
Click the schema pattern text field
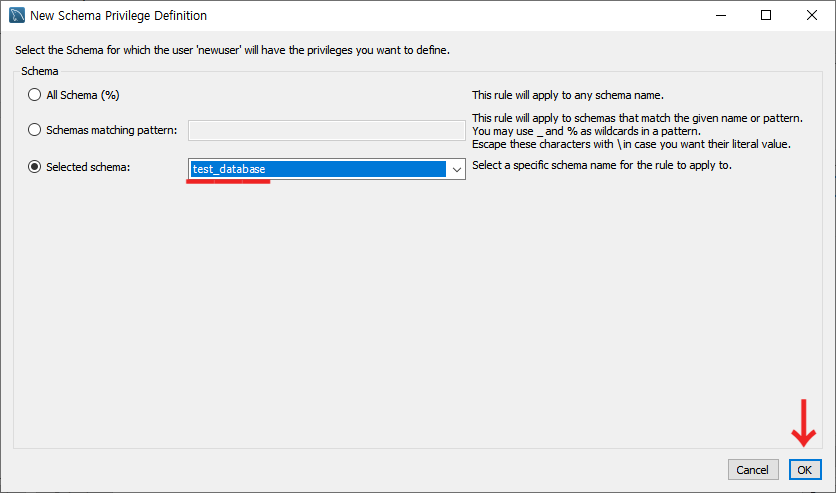point(326,130)
